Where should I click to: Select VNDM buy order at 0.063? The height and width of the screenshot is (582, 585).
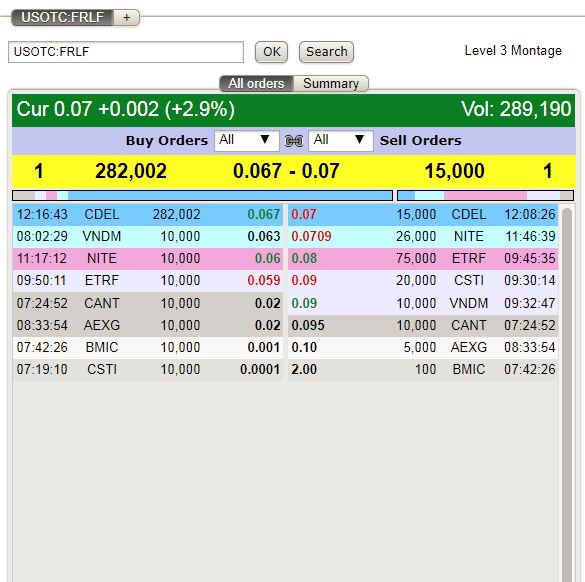pos(148,237)
